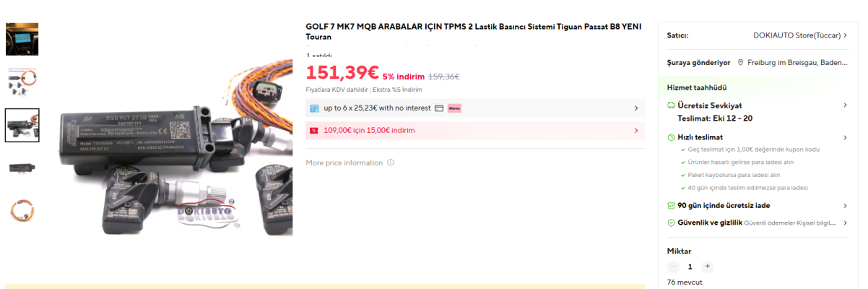This screenshot has height=289, width=868.
Task: Expand the Hızlı teslimat details chevron
Action: (845, 137)
